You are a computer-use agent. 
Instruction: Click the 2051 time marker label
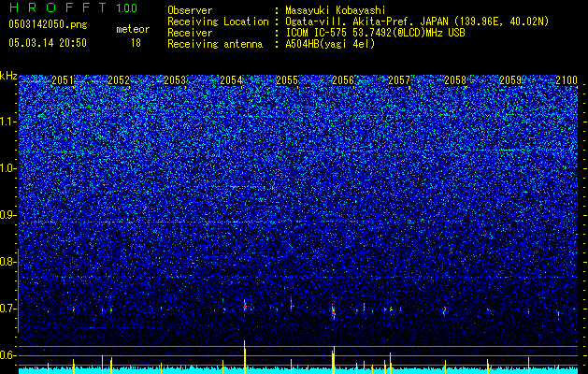click(x=63, y=80)
